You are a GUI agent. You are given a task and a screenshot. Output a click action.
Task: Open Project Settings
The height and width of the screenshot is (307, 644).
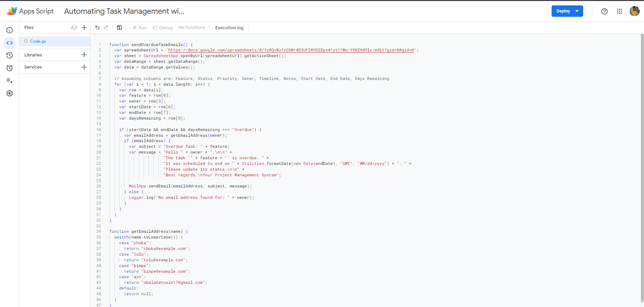click(9, 93)
